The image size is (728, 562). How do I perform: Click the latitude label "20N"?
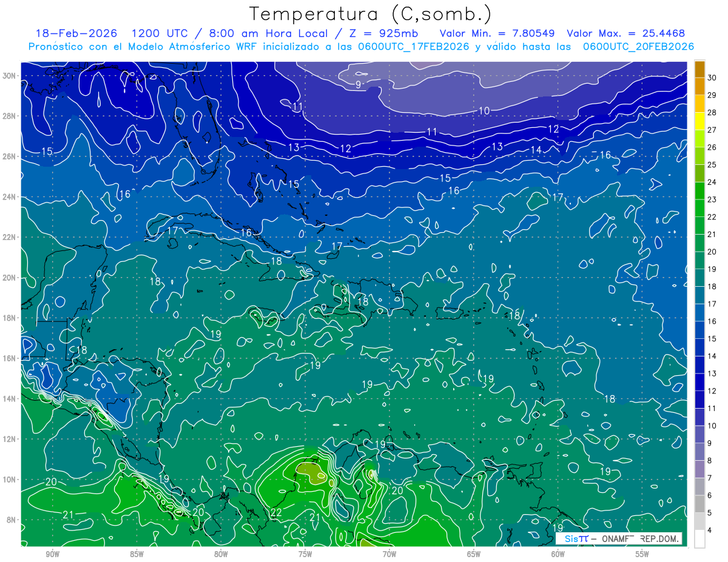click(x=9, y=278)
